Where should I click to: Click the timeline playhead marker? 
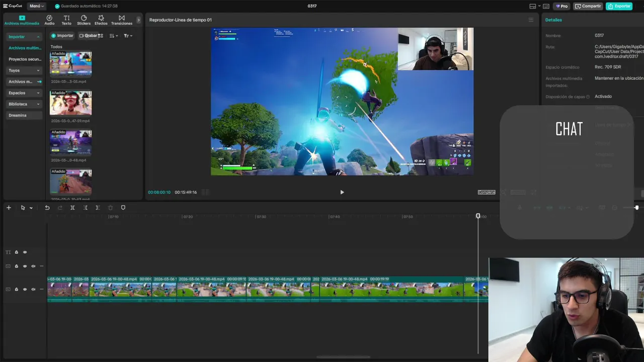(478, 216)
